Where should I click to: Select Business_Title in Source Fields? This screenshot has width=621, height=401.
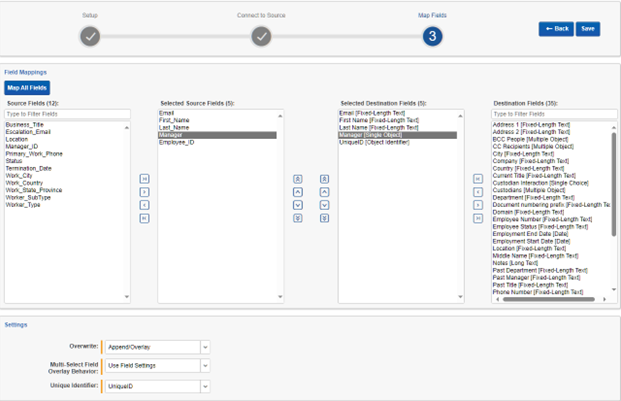click(x=25, y=125)
